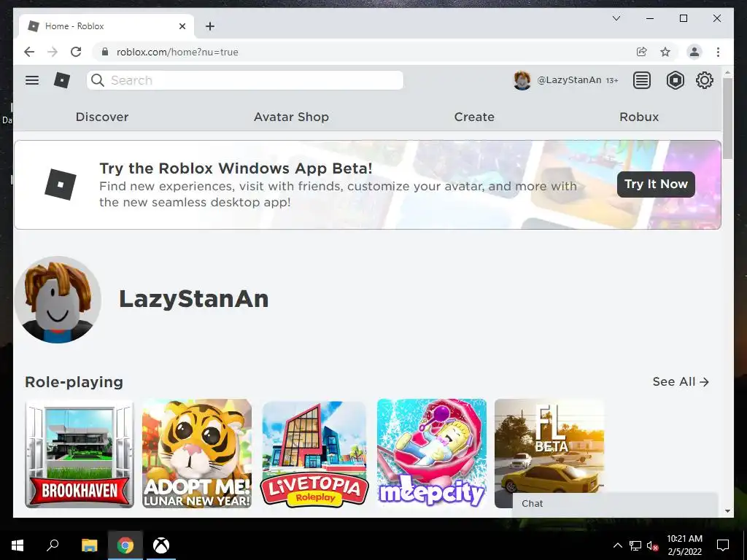Click the LazyStanAn profile name heading
The height and width of the screenshot is (560, 747).
tap(193, 299)
